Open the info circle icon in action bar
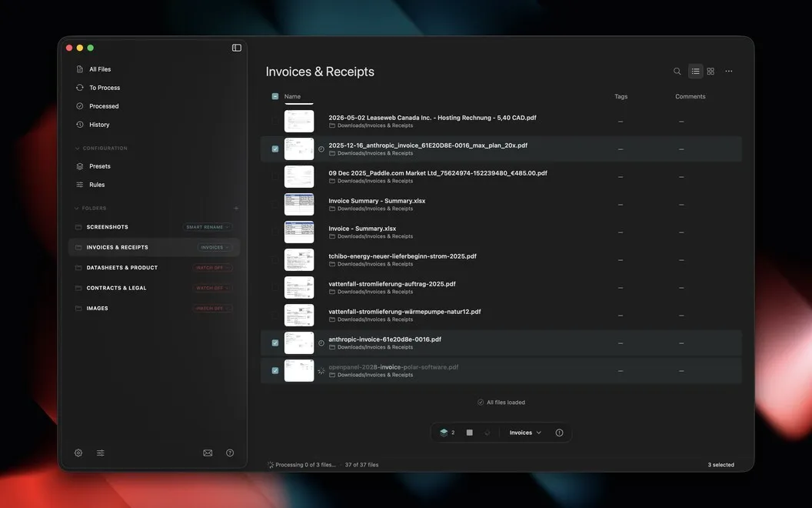This screenshot has width=812, height=508. point(559,433)
